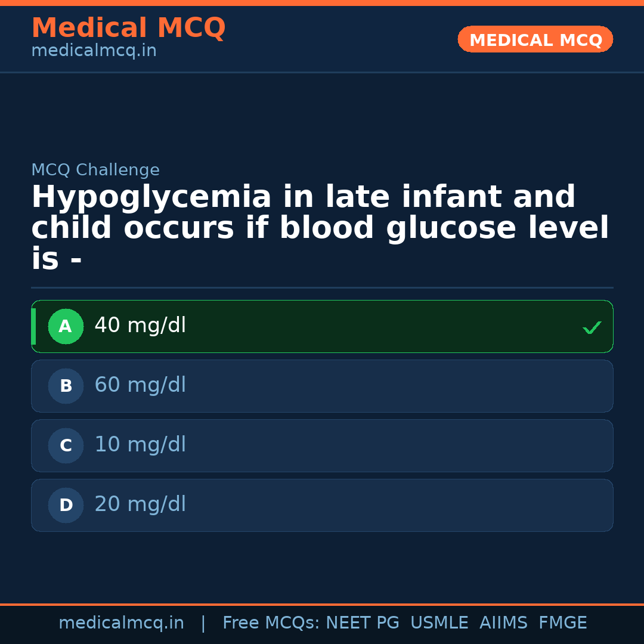The height and width of the screenshot is (644, 644).
Task: Pick the 10 mg/dl answer text
Action: pos(140,445)
